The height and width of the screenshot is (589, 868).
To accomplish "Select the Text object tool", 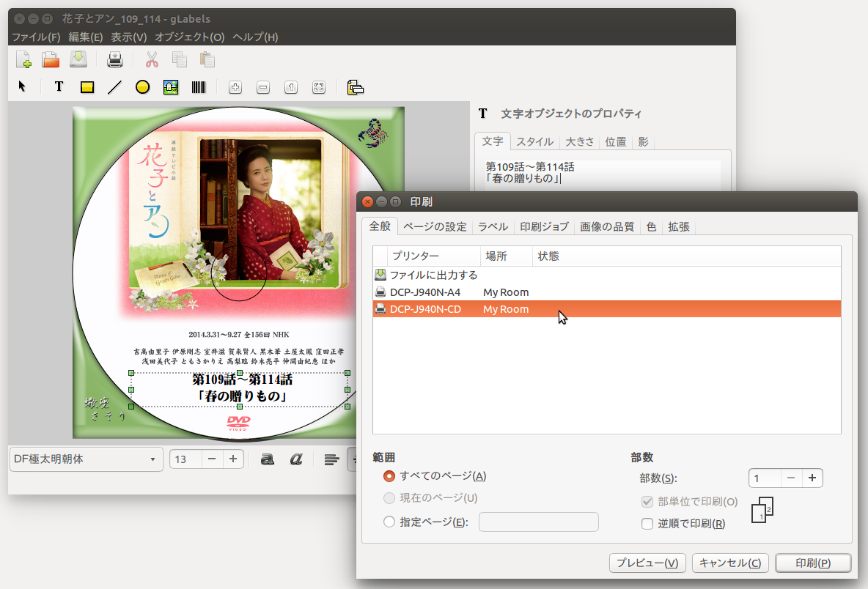I will point(59,87).
